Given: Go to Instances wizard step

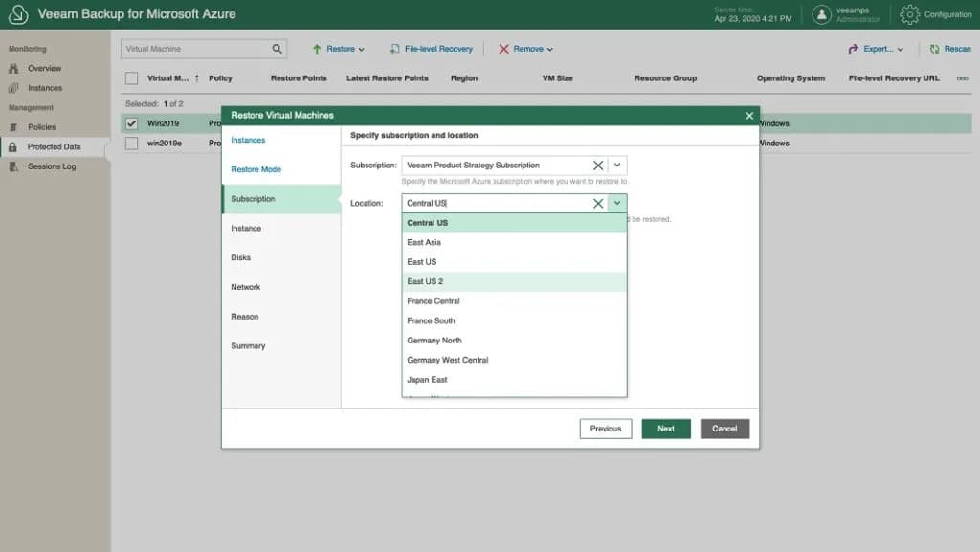Looking at the screenshot, I should coord(248,141).
